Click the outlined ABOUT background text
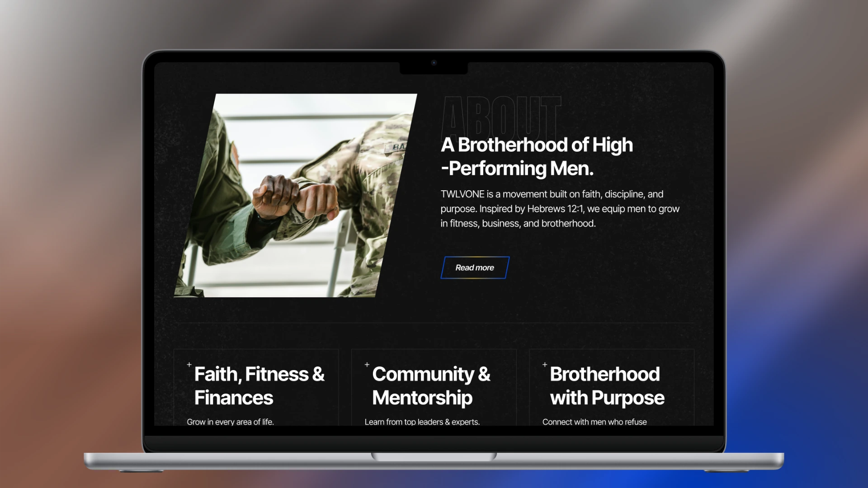Image resolution: width=868 pixels, height=488 pixels. pyautogui.click(x=501, y=116)
